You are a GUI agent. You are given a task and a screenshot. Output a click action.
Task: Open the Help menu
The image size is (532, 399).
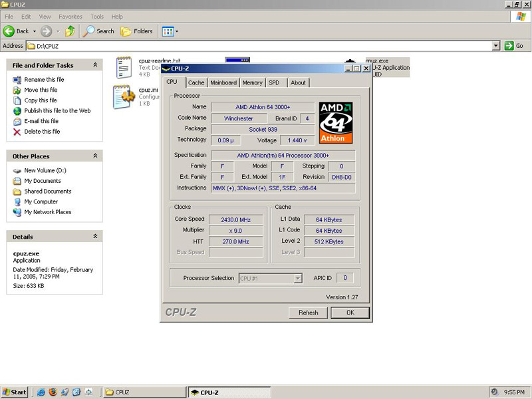(117, 17)
